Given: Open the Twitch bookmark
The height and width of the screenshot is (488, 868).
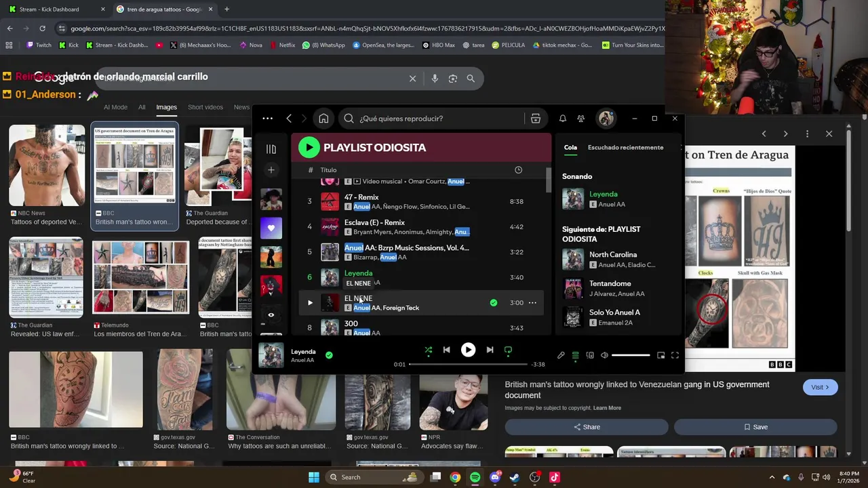Looking at the screenshot, I should pos(39,45).
